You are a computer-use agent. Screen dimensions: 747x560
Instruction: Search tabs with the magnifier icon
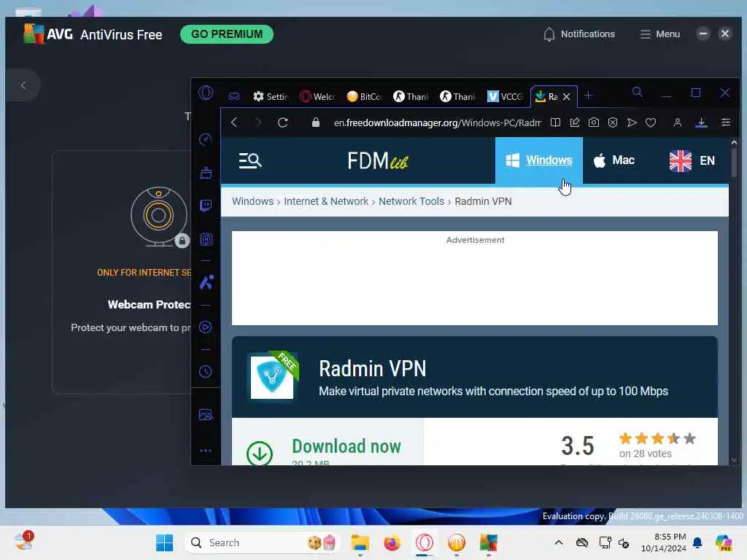pyautogui.click(x=638, y=93)
